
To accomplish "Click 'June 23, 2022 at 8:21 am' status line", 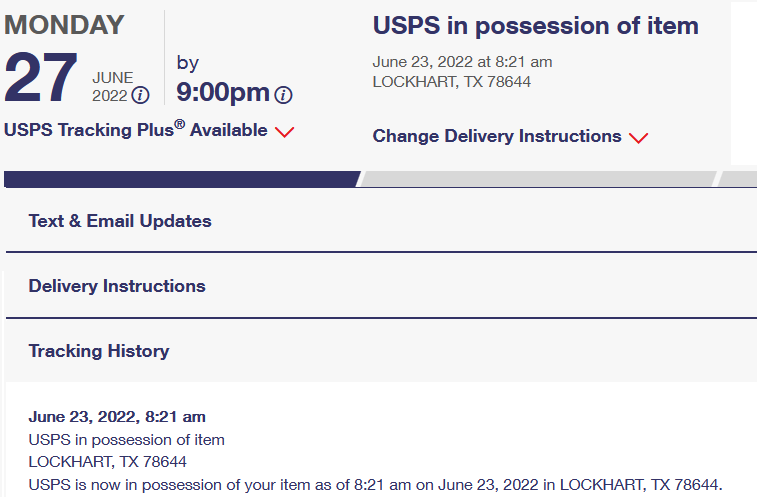I will coord(462,62).
